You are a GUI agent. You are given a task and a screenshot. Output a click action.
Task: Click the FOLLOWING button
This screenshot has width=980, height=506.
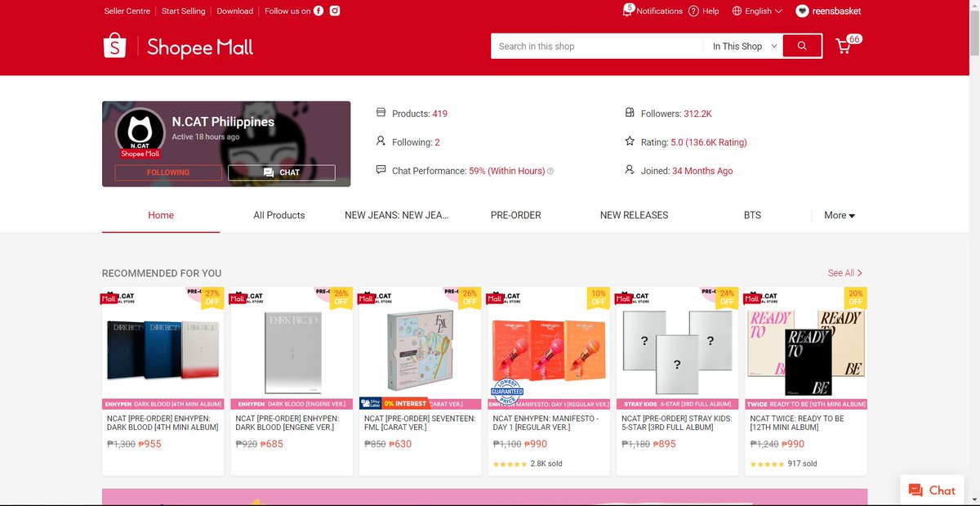tap(168, 172)
